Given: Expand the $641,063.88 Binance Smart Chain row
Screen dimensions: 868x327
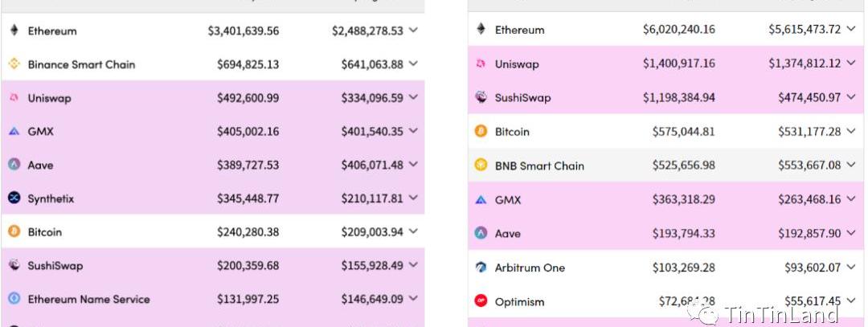Looking at the screenshot, I should point(413,64).
